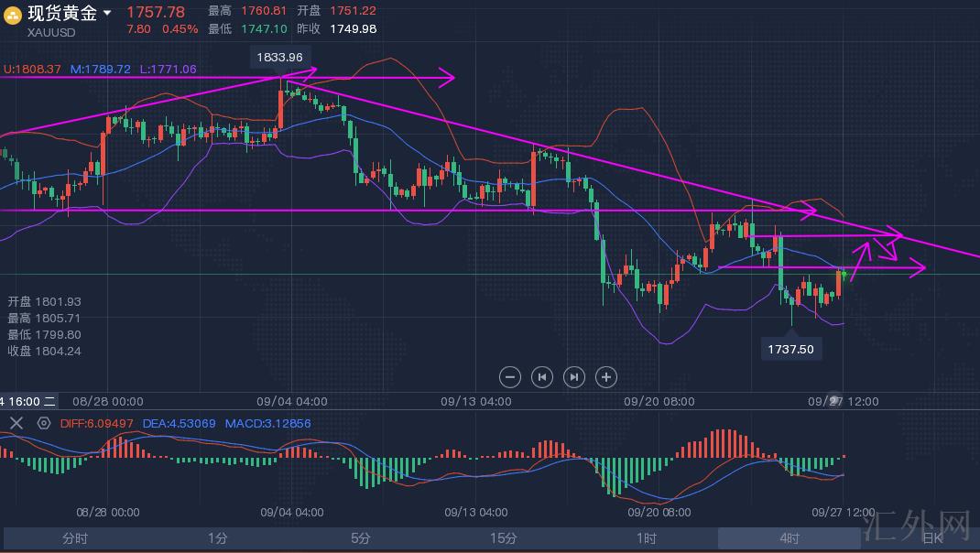Click MACD:3.12856 indicator value
The height and width of the screenshot is (553, 980).
(x=268, y=423)
